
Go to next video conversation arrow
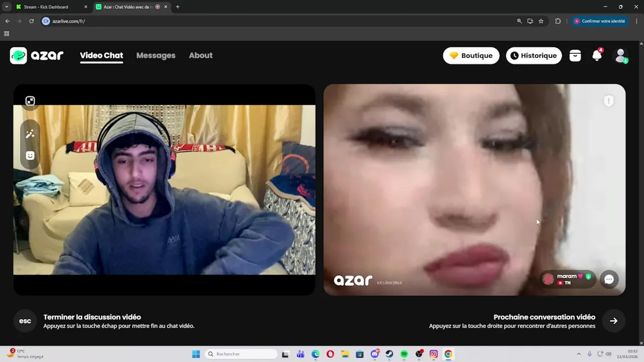(613, 321)
